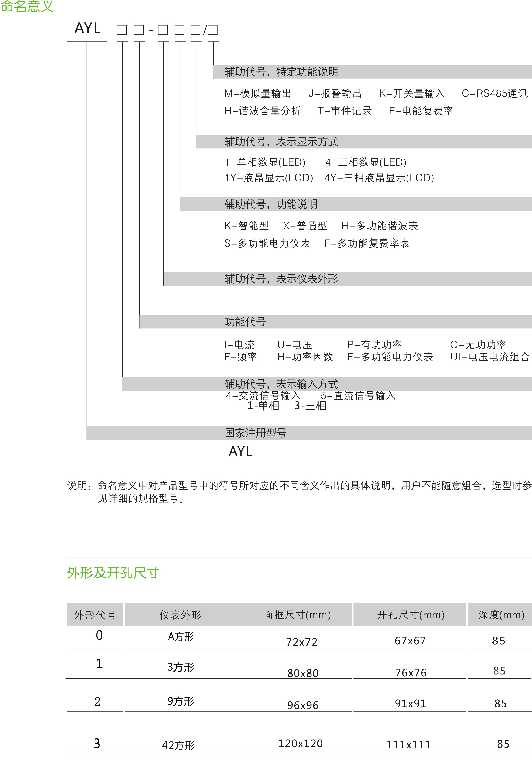This screenshot has width=532, height=767.
Task: Click A方形 table cell
Action: pos(181,637)
